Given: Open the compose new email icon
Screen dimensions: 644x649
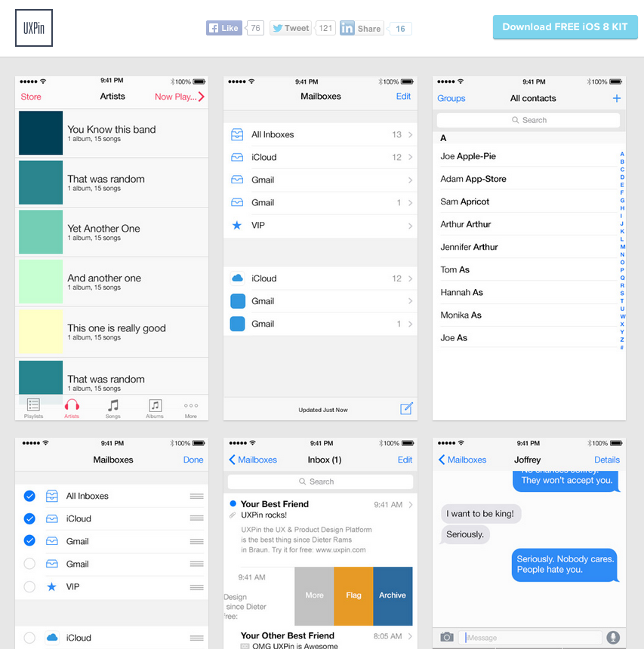Looking at the screenshot, I should tap(406, 408).
